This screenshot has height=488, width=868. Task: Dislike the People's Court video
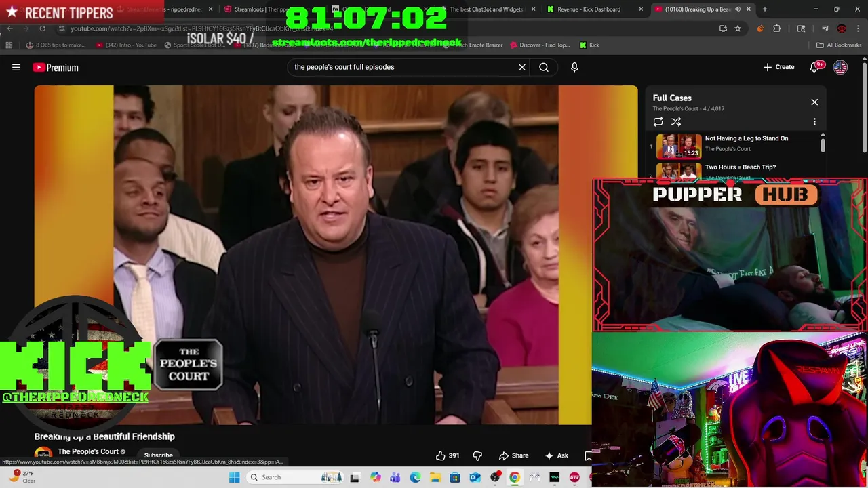[477, 455]
